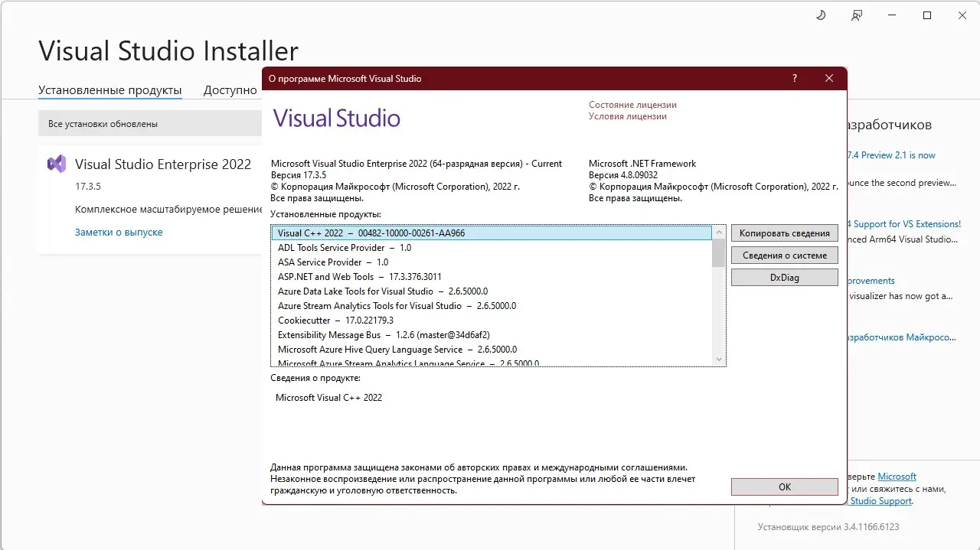This screenshot has height=550, width=980.
Task: Select Azure Data Lake Tools row
Action: tap(492, 291)
